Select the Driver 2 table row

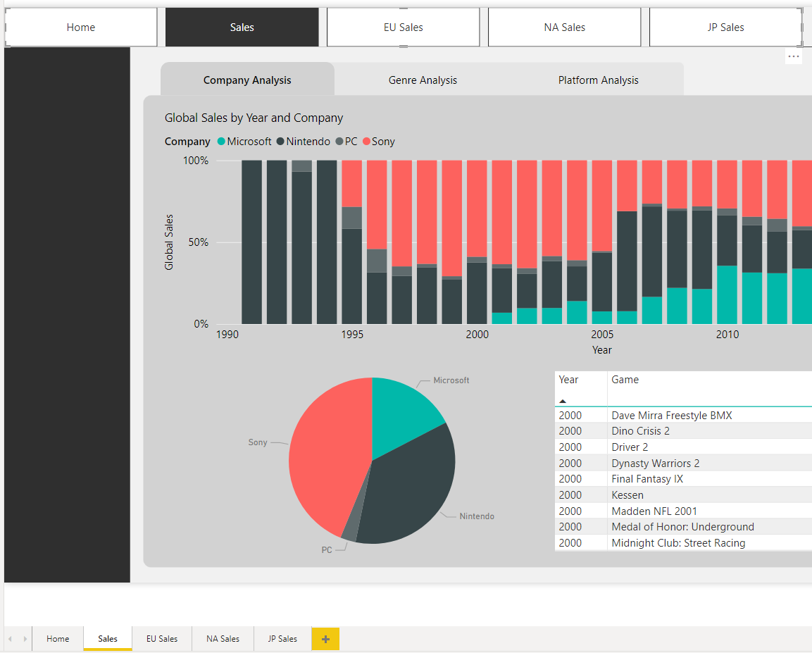point(683,447)
